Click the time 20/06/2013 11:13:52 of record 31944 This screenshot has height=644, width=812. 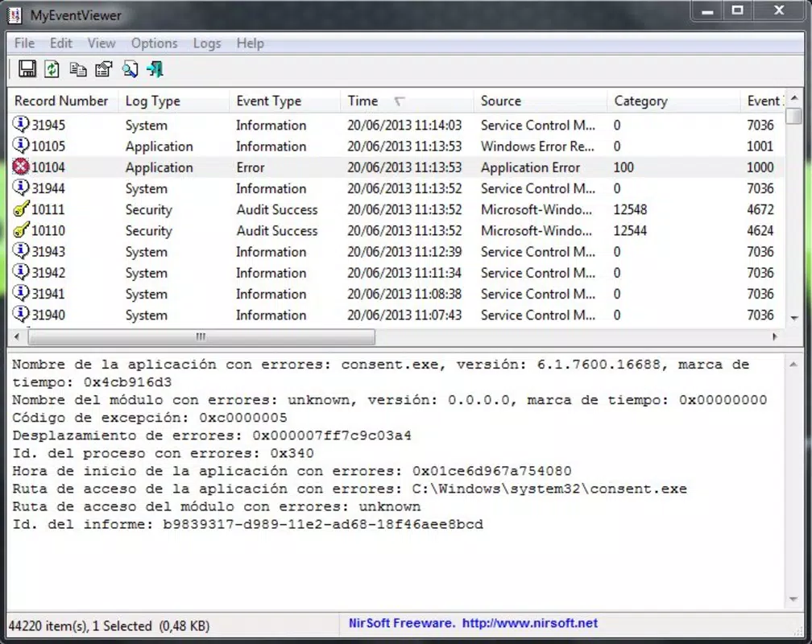[x=404, y=188]
